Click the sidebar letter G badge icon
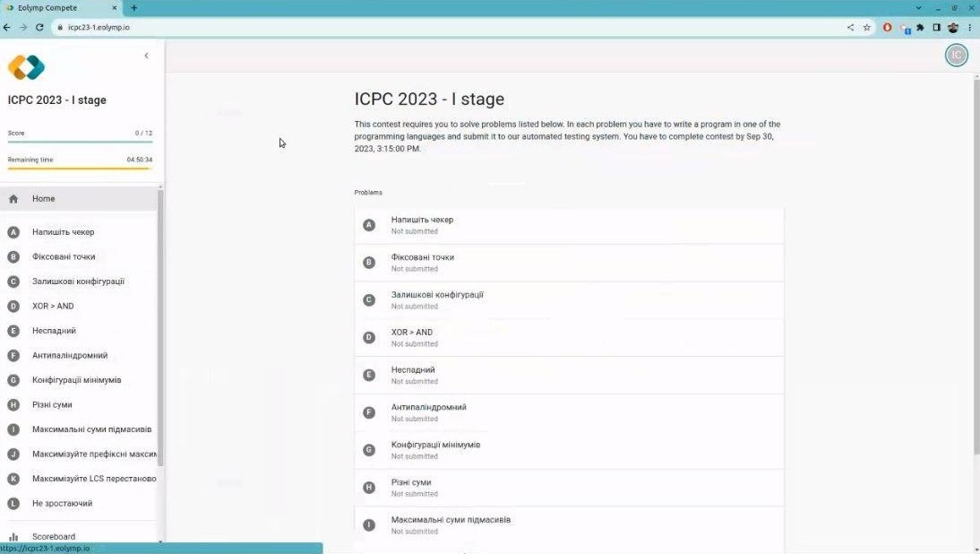The width and height of the screenshot is (980, 554). coord(13,380)
